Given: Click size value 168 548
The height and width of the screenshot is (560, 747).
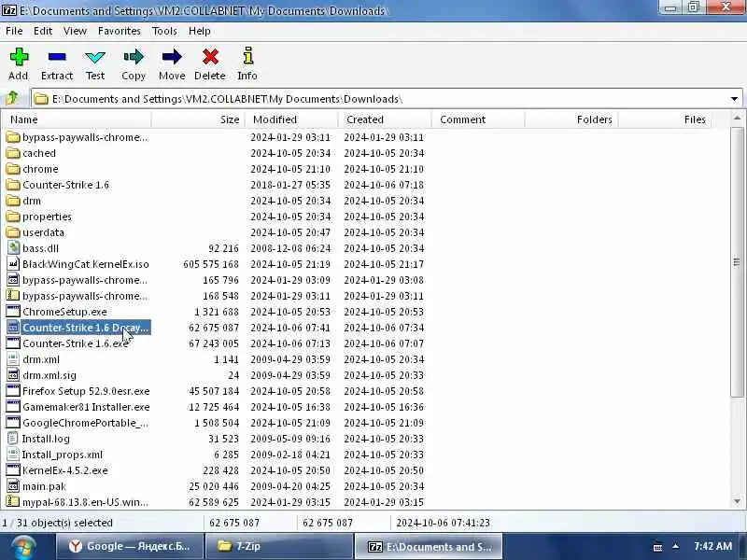Looking at the screenshot, I should click(x=220, y=296).
